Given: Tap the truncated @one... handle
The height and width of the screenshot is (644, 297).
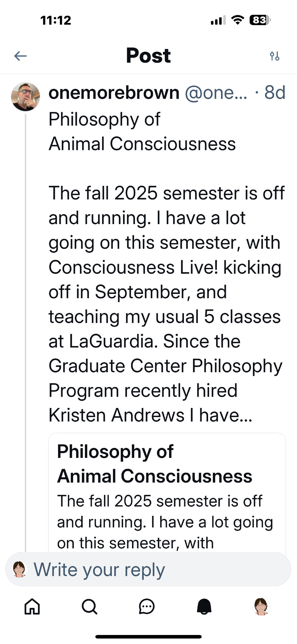Looking at the screenshot, I should pyautogui.click(x=216, y=93).
